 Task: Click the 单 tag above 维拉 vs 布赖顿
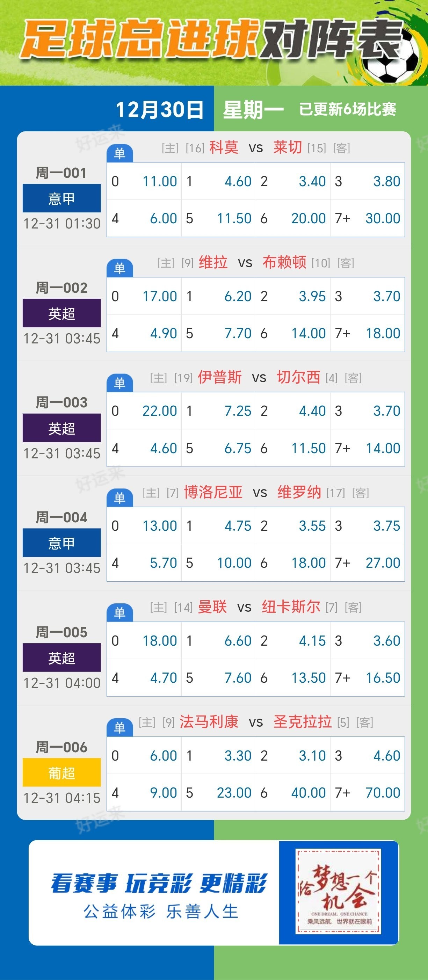coord(119,268)
